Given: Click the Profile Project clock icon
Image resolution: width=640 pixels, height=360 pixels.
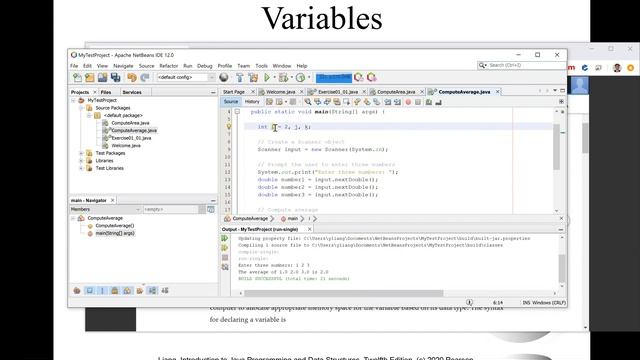Looking at the screenshot, I should click(x=300, y=77).
